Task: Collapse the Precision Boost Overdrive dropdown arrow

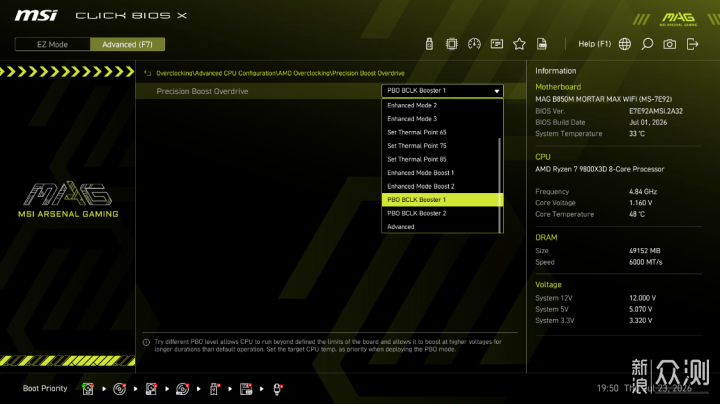Action: [496, 91]
